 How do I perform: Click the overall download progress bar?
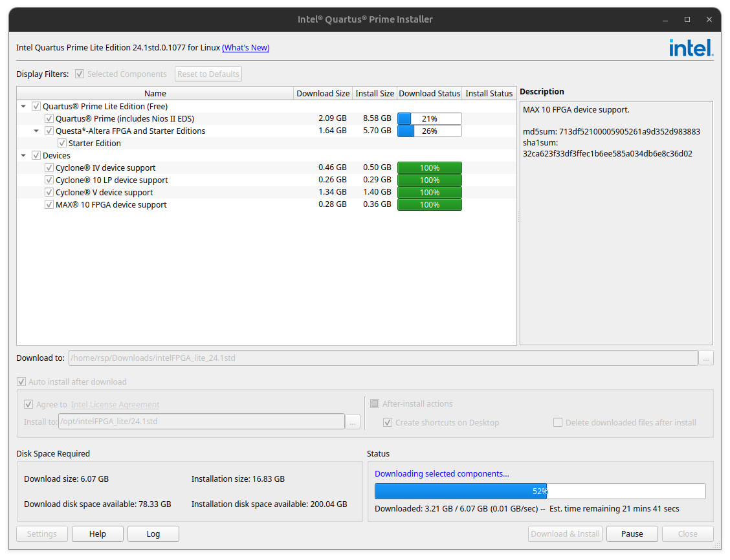click(x=540, y=491)
